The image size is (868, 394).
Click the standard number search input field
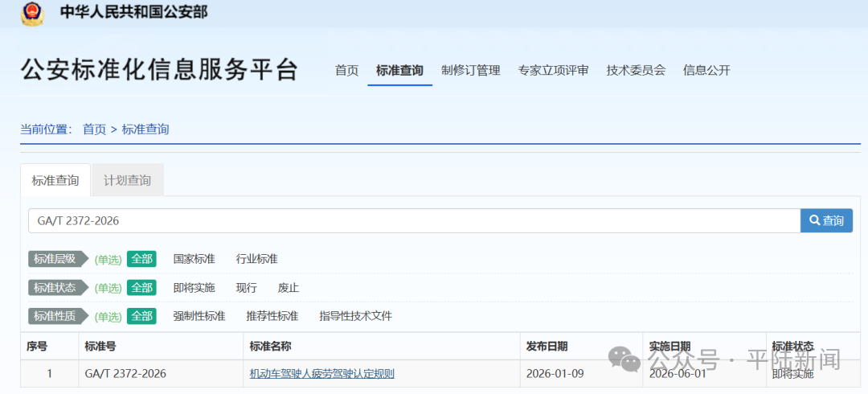(414, 220)
